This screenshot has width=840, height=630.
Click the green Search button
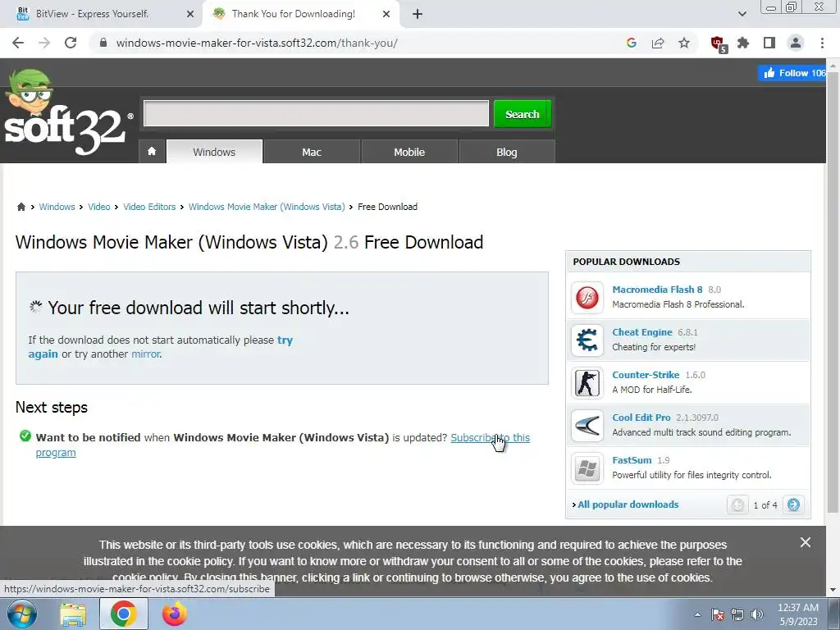coord(523,113)
